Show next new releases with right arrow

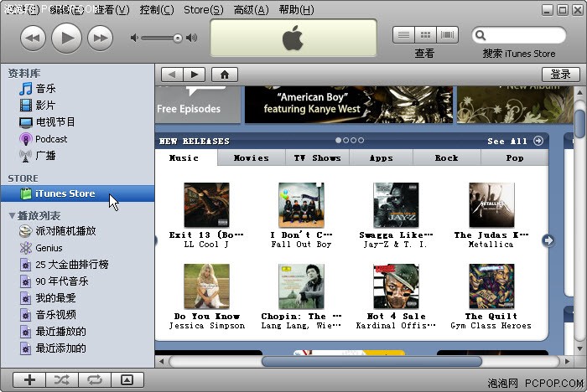548,240
